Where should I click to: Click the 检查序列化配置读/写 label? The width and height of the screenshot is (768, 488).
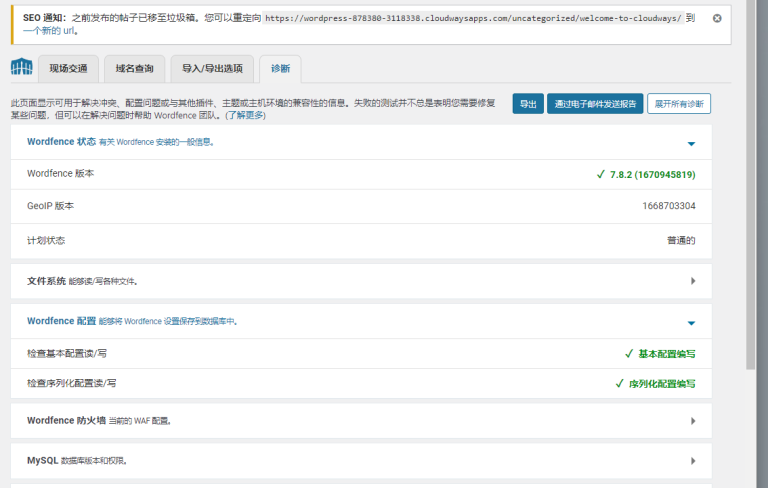pos(72,383)
